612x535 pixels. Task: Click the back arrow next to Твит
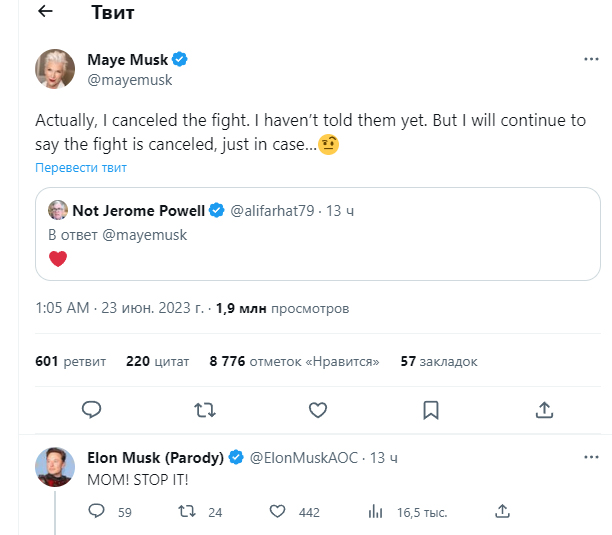coord(45,13)
